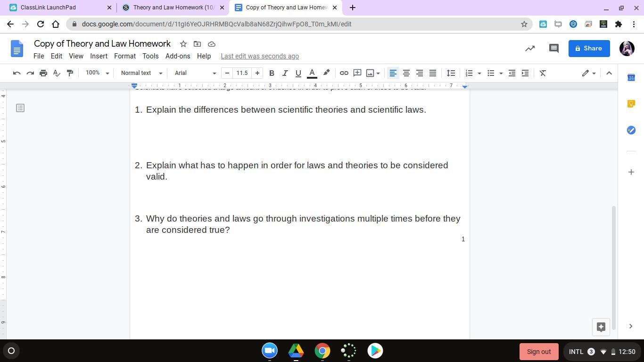
Task: Run spelling and grammar check icon
Action: 57,73
